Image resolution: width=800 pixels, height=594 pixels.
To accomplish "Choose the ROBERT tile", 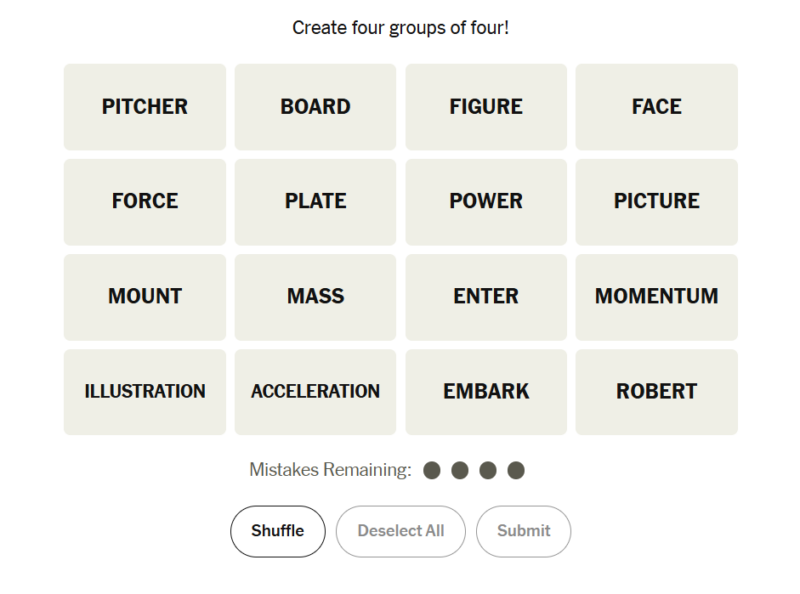I will (x=657, y=392).
